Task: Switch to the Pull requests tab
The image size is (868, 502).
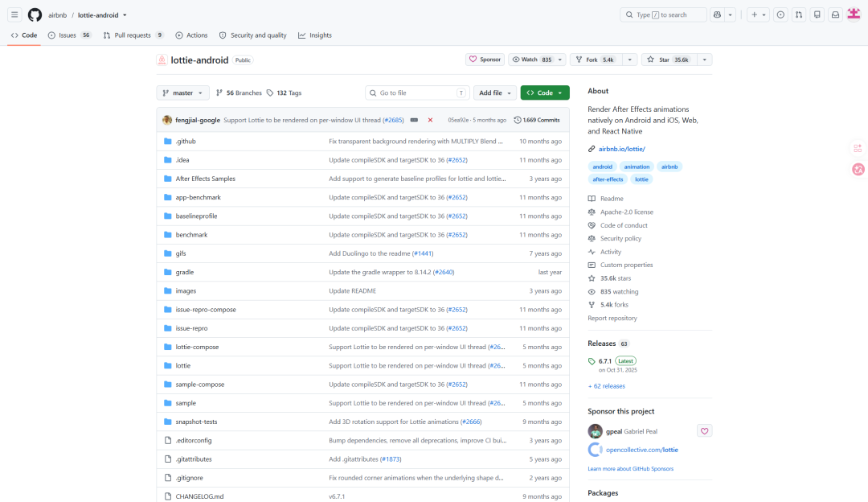Action: coord(133,35)
